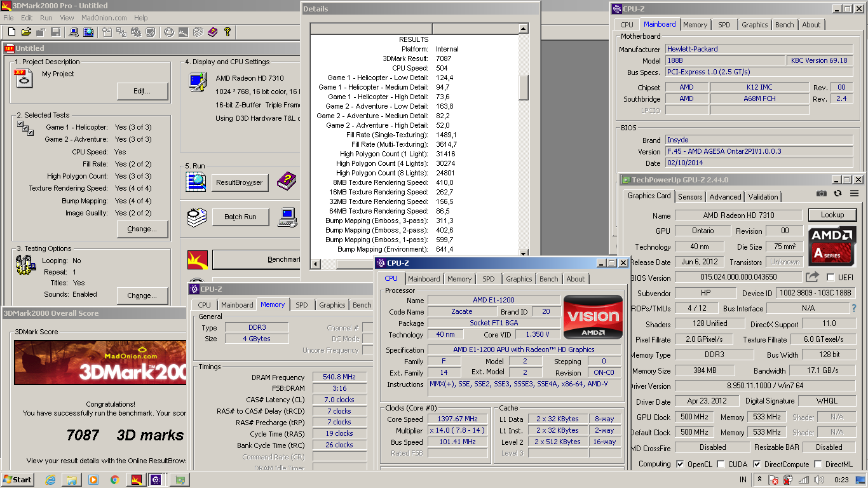Click Change... button under Selected Tests
The image size is (868, 488).
point(142,229)
